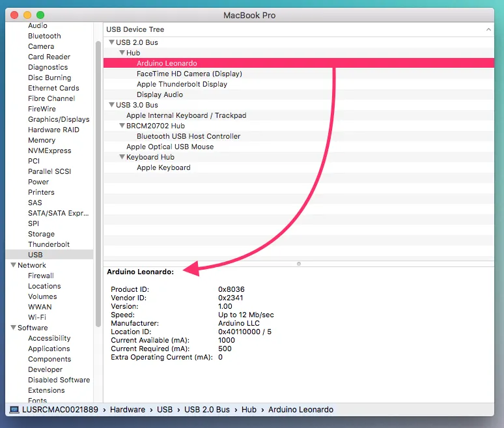Screen dimensions: 504x428
Task: Open Diagnostics in sidebar
Action: (x=48, y=67)
